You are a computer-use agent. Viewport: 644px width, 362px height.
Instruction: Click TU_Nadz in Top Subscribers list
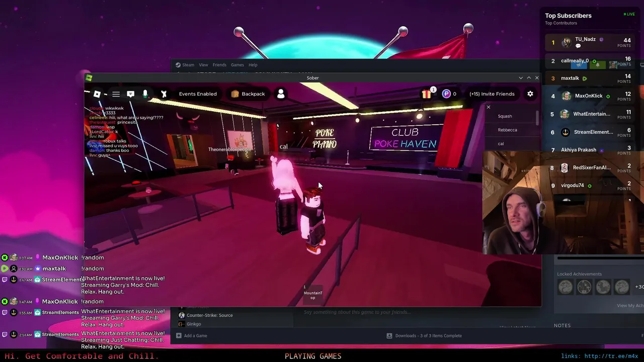point(585,39)
